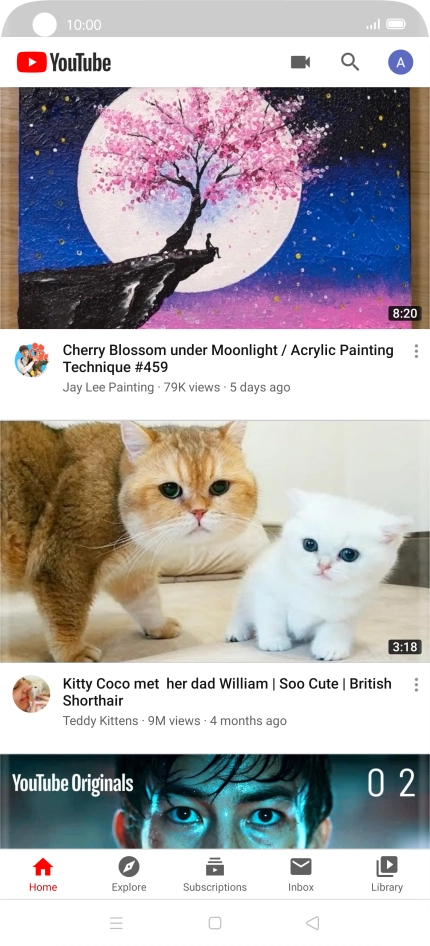Open the YouTube Originals banner video
Image resolution: width=430 pixels, height=946 pixels.
[215, 801]
